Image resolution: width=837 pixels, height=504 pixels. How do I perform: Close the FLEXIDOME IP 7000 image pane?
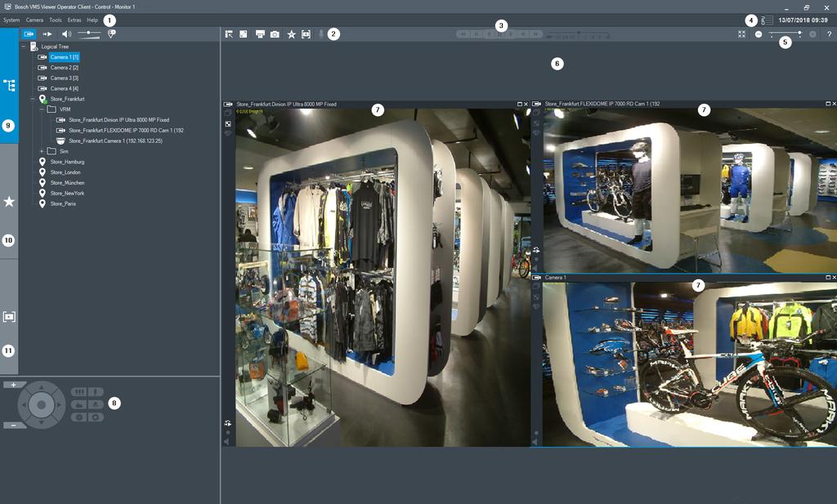tap(834, 104)
